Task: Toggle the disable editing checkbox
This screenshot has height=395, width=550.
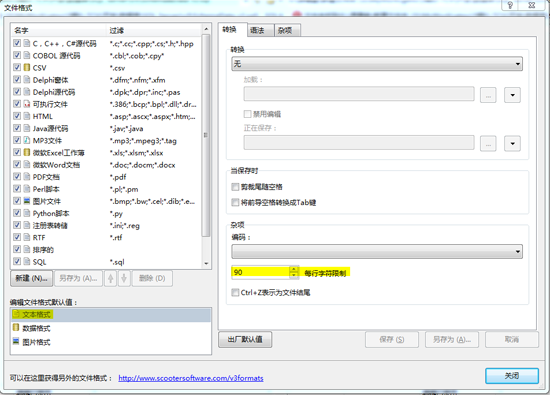Action: coord(248,114)
